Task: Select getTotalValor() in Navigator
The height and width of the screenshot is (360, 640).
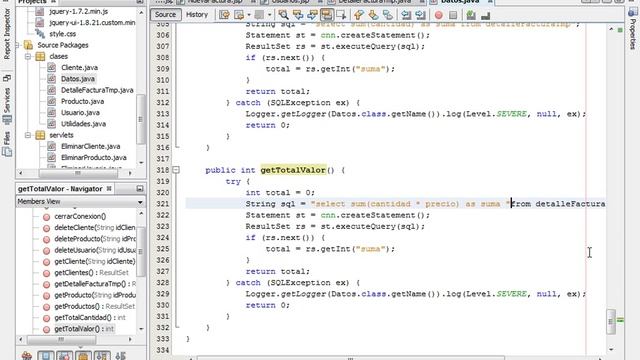Action: pos(84,329)
